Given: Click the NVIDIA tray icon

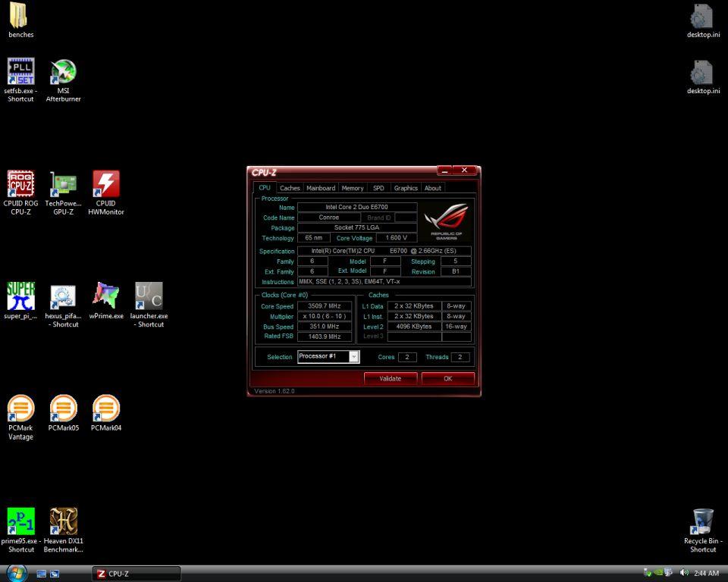Looking at the screenshot, I should 658,573.
